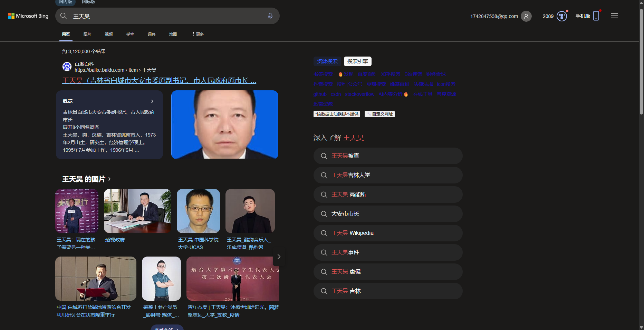Click the github link
Screen dimensions: 644x330
tap(320, 94)
